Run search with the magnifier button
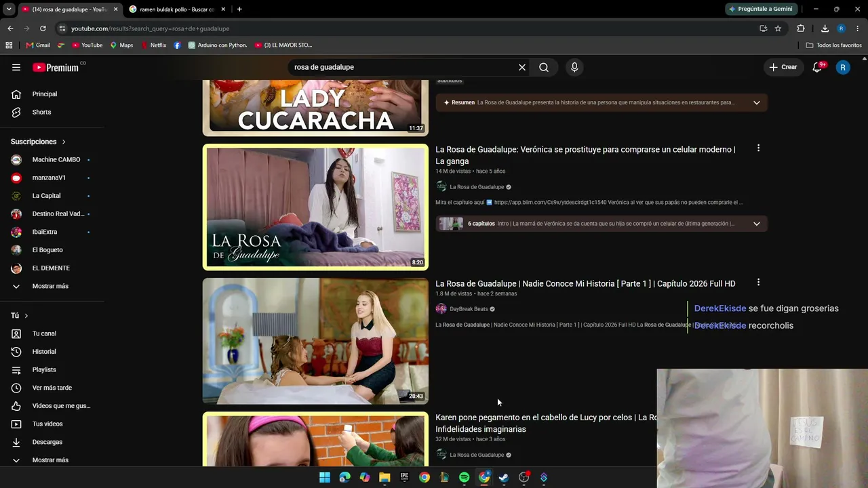868x488 pixels. click(544, 67)
